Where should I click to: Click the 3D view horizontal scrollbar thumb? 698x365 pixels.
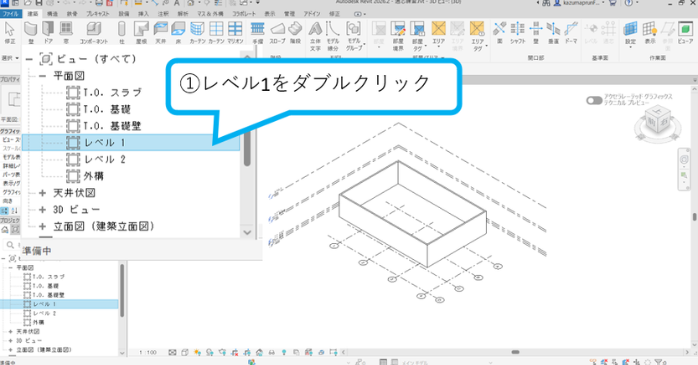click(x=515, y=352)
